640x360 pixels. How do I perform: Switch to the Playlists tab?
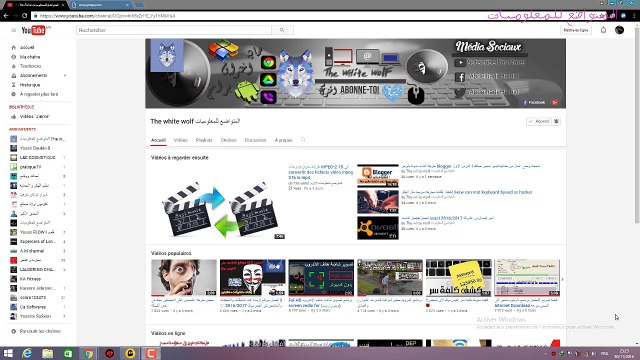204,140
